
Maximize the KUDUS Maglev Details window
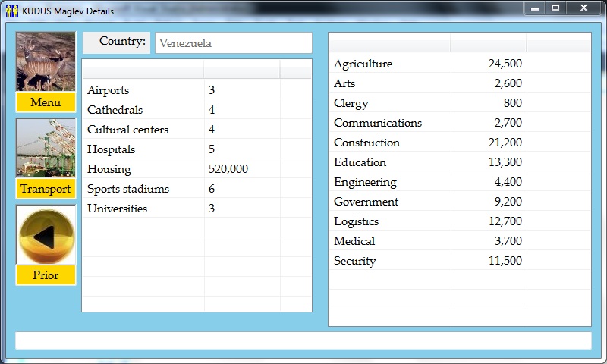(555, 8)
